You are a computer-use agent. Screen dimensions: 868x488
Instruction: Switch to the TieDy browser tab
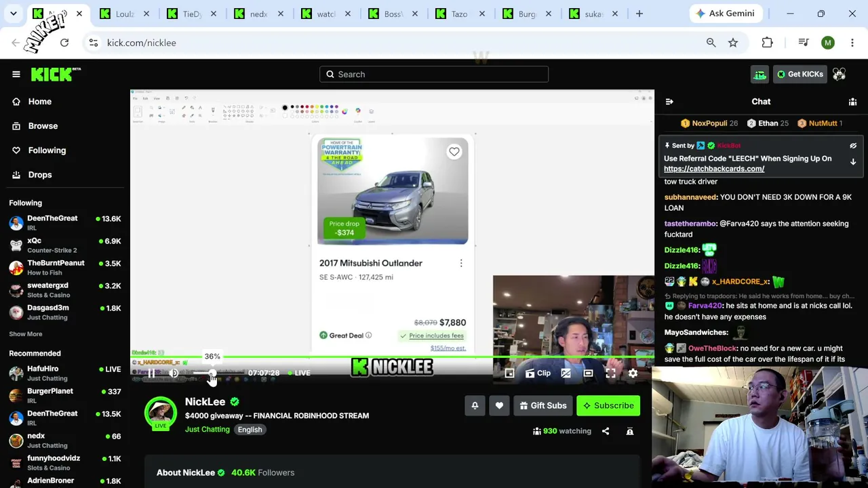[192, 14]
